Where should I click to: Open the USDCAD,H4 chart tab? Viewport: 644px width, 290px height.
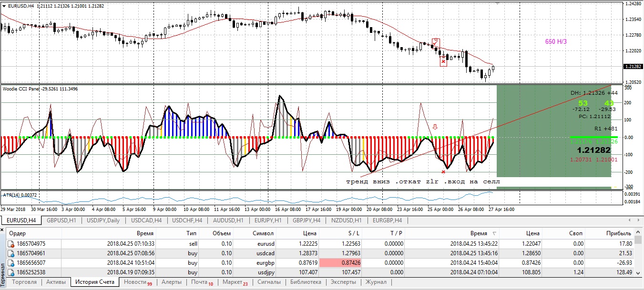[x=146, y=220]
